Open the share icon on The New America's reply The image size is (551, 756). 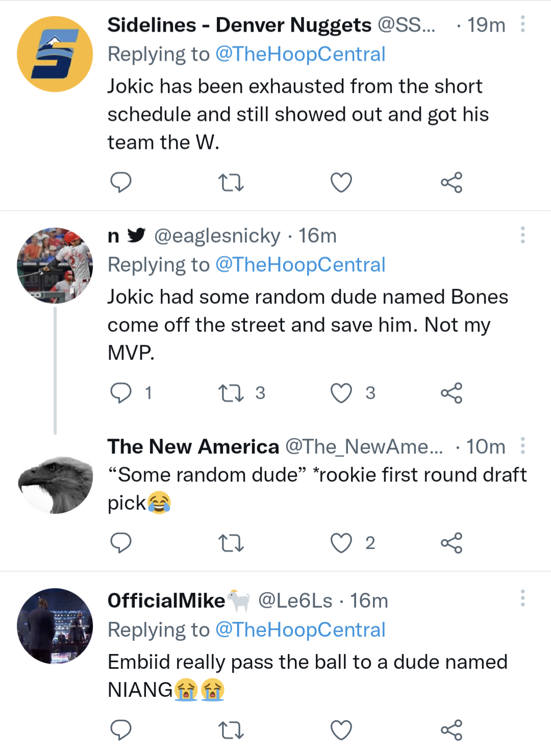(451, 543)
